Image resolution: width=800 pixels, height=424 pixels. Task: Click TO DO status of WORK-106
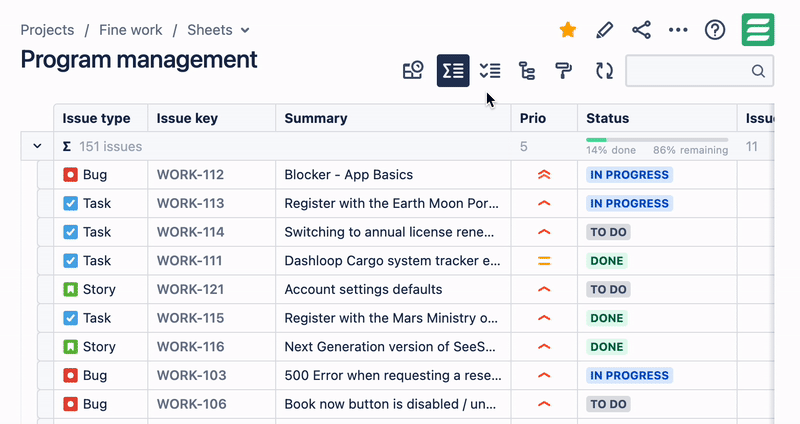pos(608,404)
